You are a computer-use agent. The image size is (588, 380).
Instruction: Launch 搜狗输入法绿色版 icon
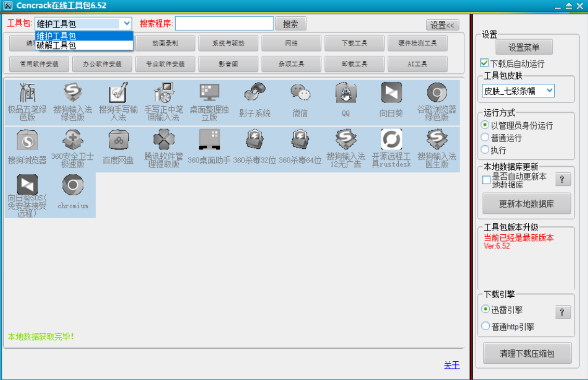click(x=73, y=92)
